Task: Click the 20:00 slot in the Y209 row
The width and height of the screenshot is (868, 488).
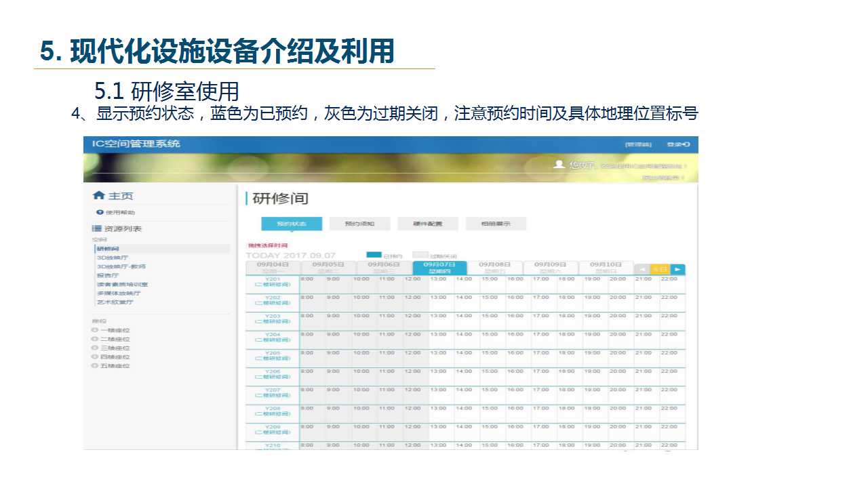Action: [x=622, y=432]
